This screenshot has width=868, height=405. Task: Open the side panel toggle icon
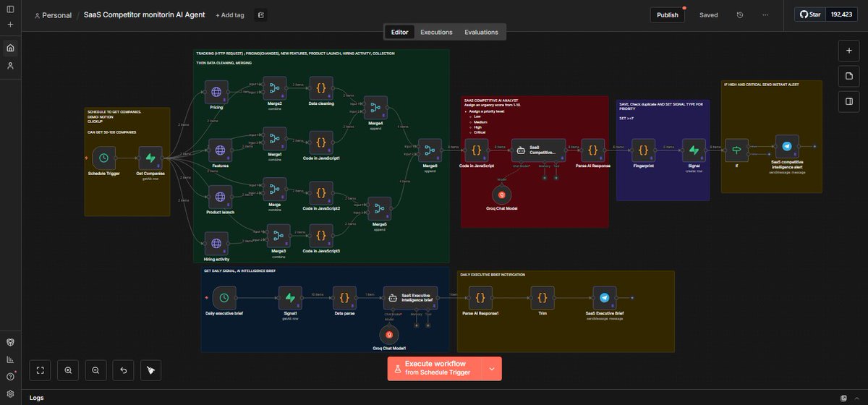849,101
